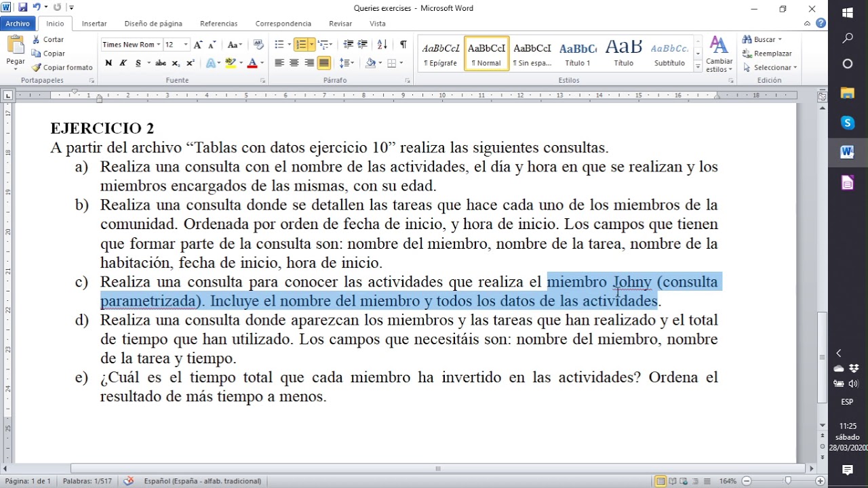Sort text with the A-Z sort icon
The image size is (868, 488).
click(382, 45)
